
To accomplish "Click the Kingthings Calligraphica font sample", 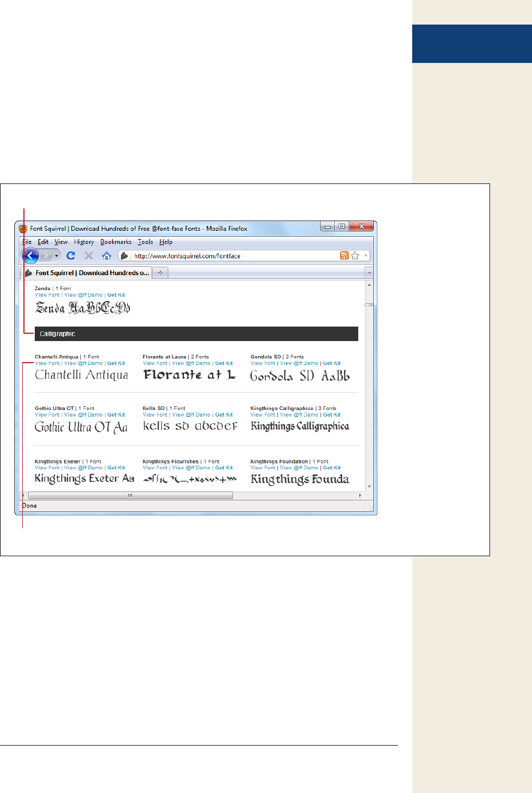I will point(300,427).
